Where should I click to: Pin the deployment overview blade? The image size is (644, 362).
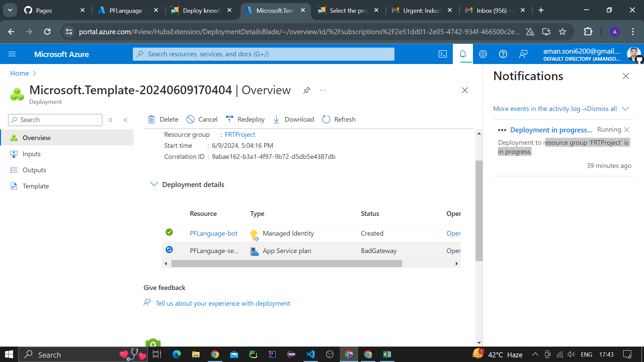click(306, 90)
